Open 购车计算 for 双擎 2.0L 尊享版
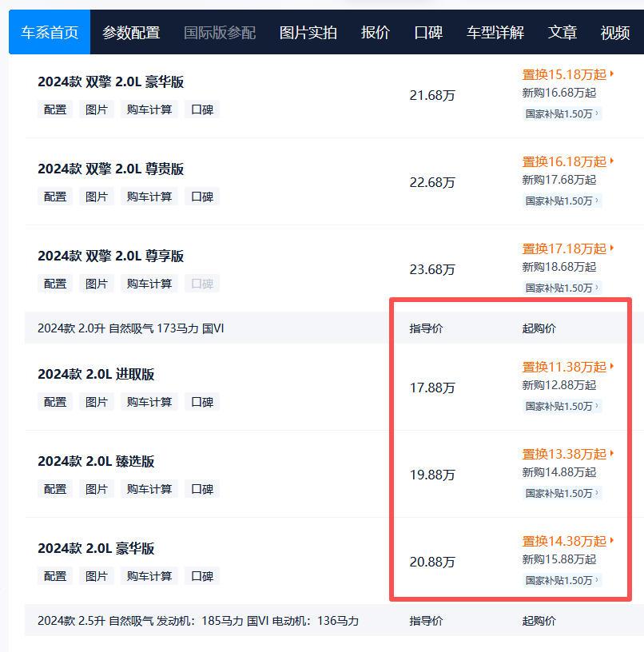This screenshot has width=644, height=652. (x=149, y=284)
